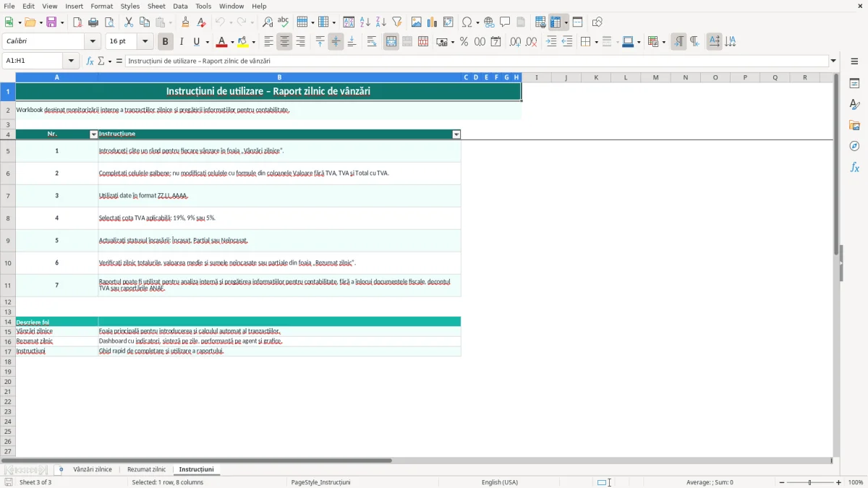Format the cell as percent
The height and width of the screenshot is (488, 868).
click(x=464, y=42)
